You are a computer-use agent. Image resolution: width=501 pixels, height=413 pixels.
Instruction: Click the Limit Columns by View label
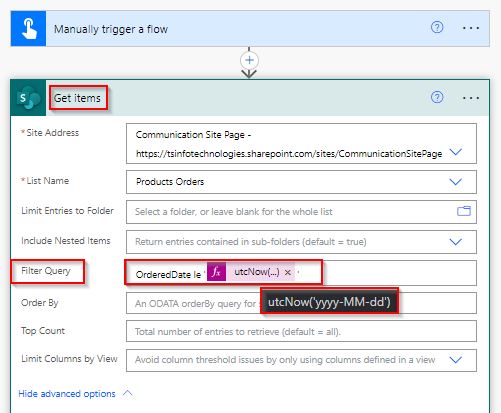69,359
